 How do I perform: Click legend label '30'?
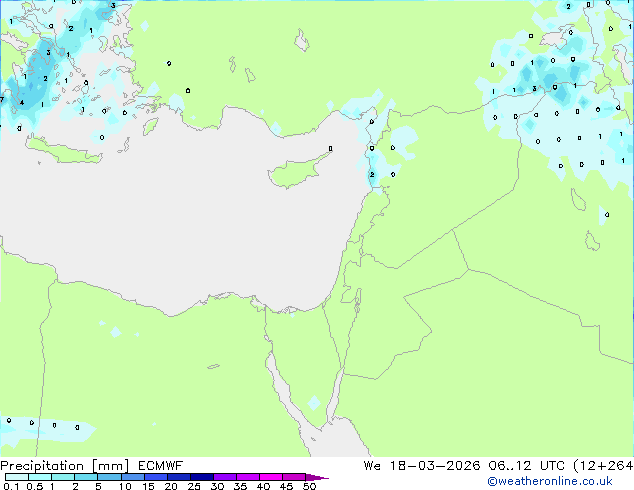pos(217,486)
